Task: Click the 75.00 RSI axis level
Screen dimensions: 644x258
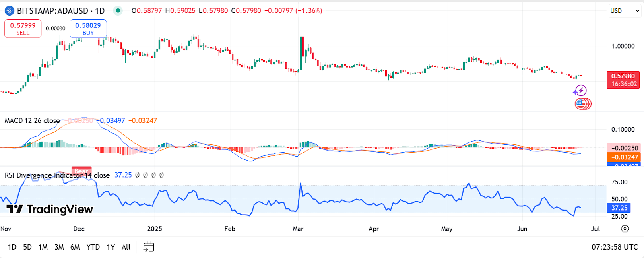Action: [619, 182]
